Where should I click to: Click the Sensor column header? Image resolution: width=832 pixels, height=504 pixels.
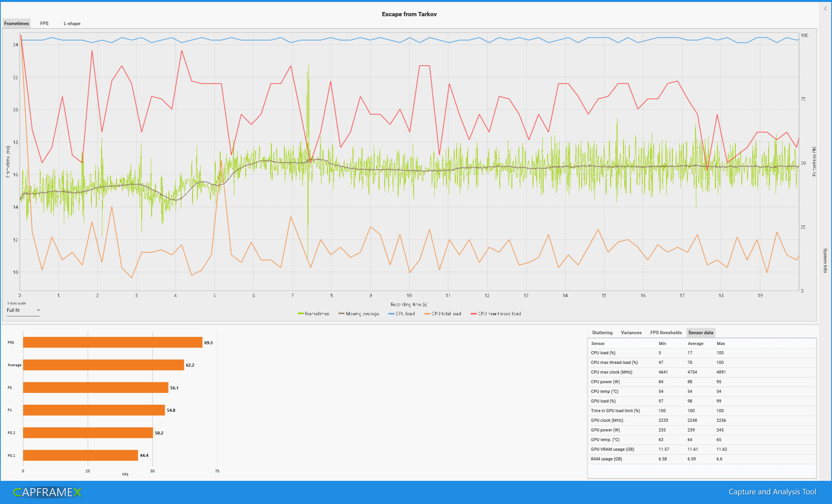598,343
